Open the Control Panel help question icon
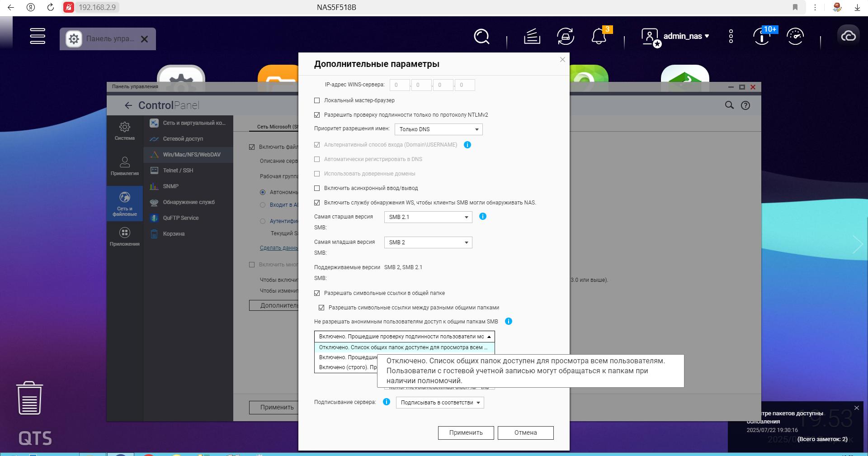The width and height of the screenshot is (868, 456). point(745,105)
